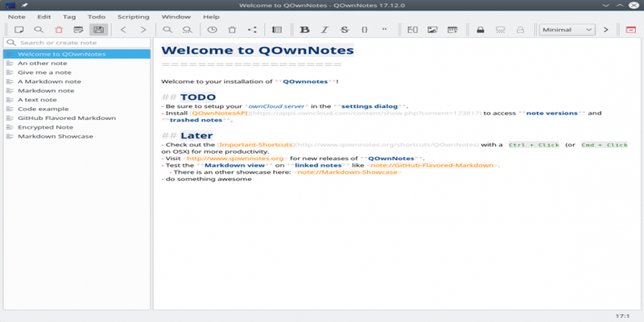
Task: Click the TODO heading in the note
Action: pyautogui.click(x=198, y=97)
